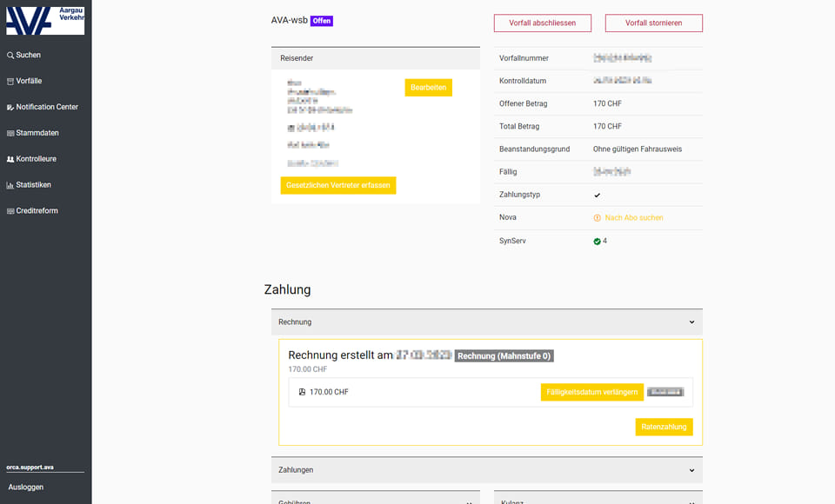Expand the Zahlungen section
The width and height of the screenshot is (835, 504).
[x=691, y=470]
